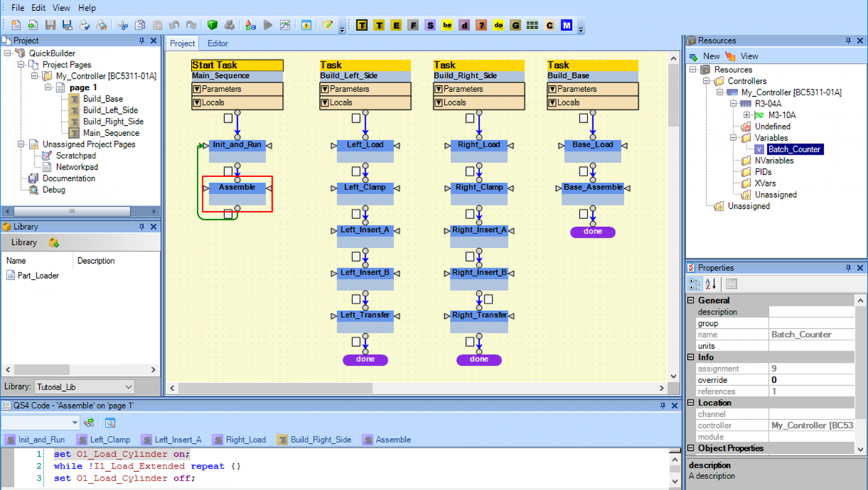Collapse the Variables folder in Resources
Image resolution: width=868 pixels, height=490 pixels.
pos(733,137)
